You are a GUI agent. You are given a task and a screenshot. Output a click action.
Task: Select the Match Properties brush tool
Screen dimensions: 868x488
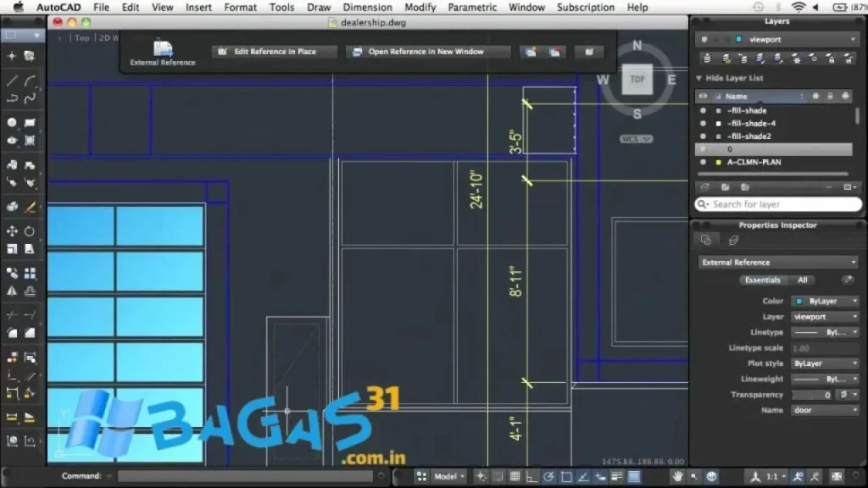(x=30, y=207)
